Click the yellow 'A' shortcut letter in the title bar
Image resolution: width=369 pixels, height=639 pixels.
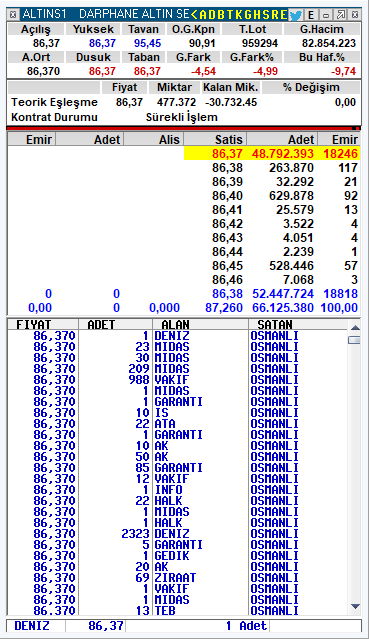pyautogui.click(x=203, y=15)
